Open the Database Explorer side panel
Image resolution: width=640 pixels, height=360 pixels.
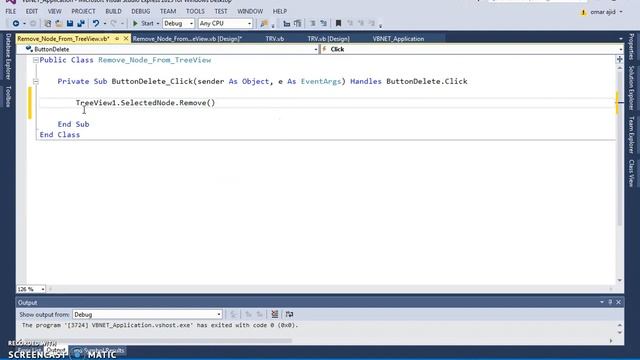pyautogui.click(x=8, y=57)
